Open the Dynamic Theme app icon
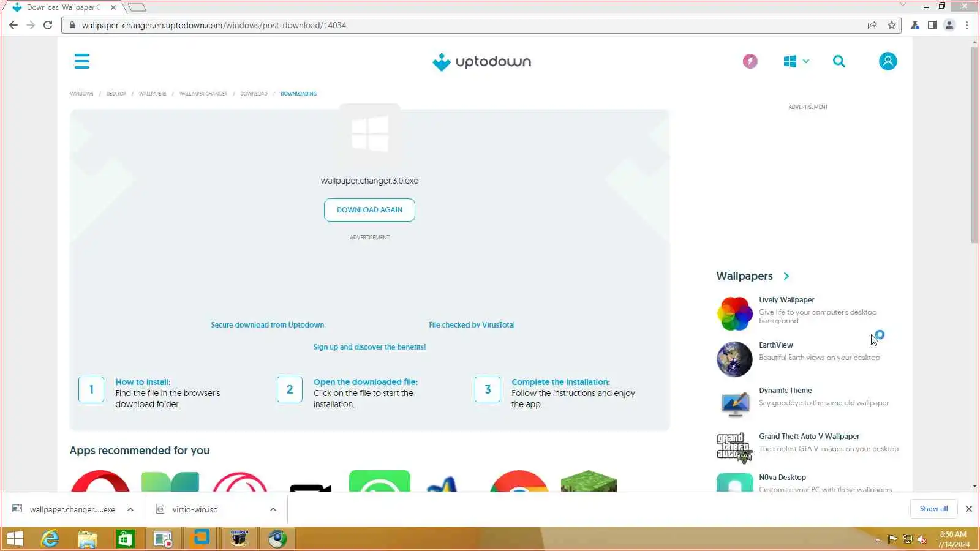 point(734,404)
